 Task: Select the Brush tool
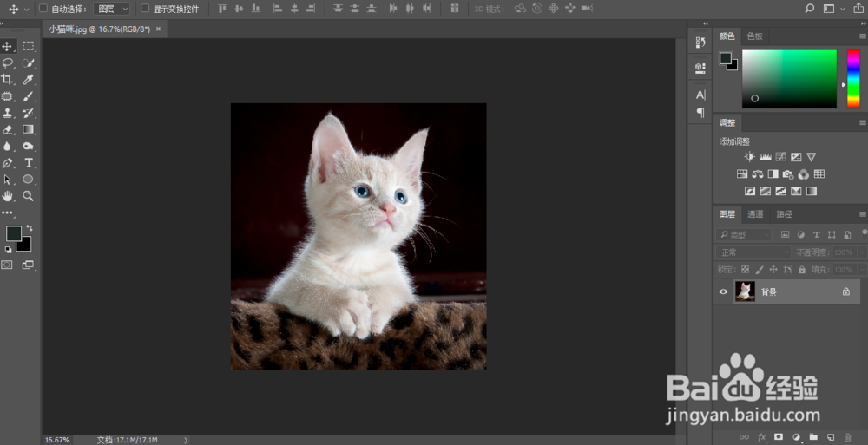tap(29, 96)
